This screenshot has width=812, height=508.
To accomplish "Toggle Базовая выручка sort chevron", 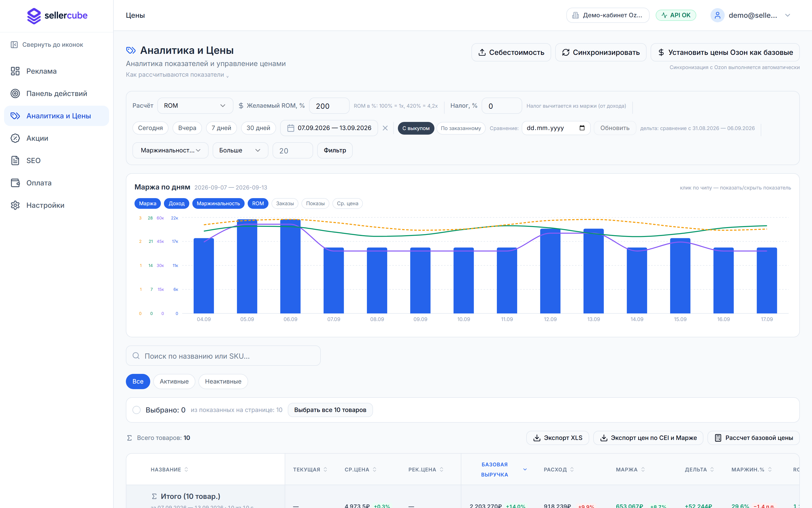I will 525,469.
